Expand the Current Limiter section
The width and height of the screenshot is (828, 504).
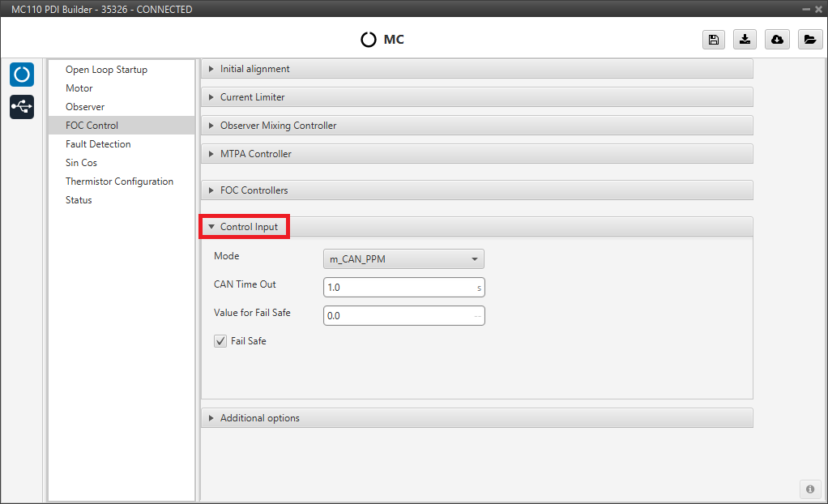(252, 97)
